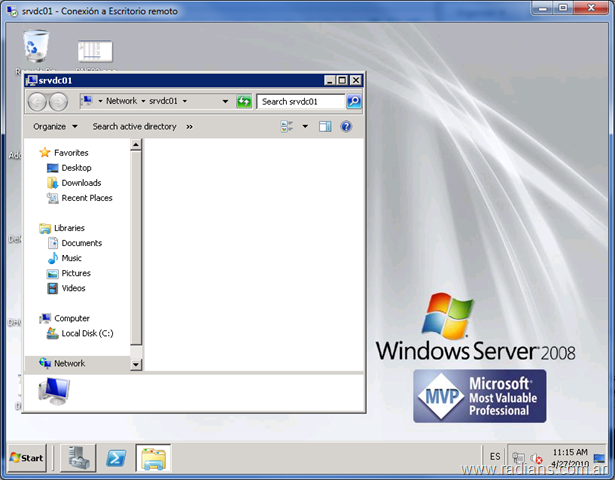Toggle the preview pane button
This screenshot has height=480, width=615.
[x=325, y=127]
